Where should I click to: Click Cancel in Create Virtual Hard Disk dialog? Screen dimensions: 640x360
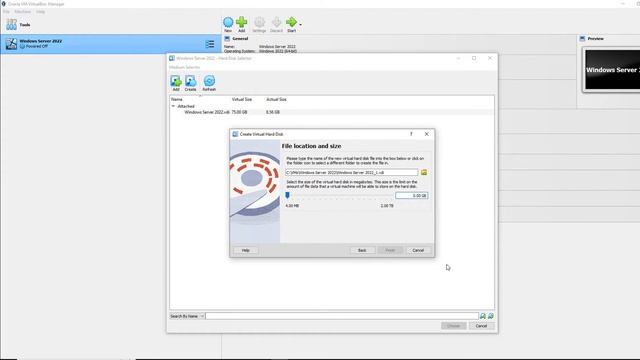point(418,250)
